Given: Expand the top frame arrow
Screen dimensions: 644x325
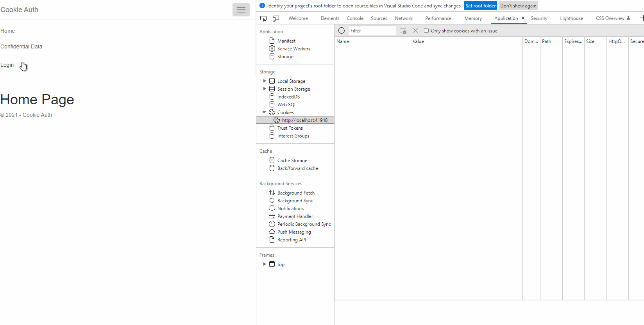Looking at the screenshot, I should tap(265, 264).
